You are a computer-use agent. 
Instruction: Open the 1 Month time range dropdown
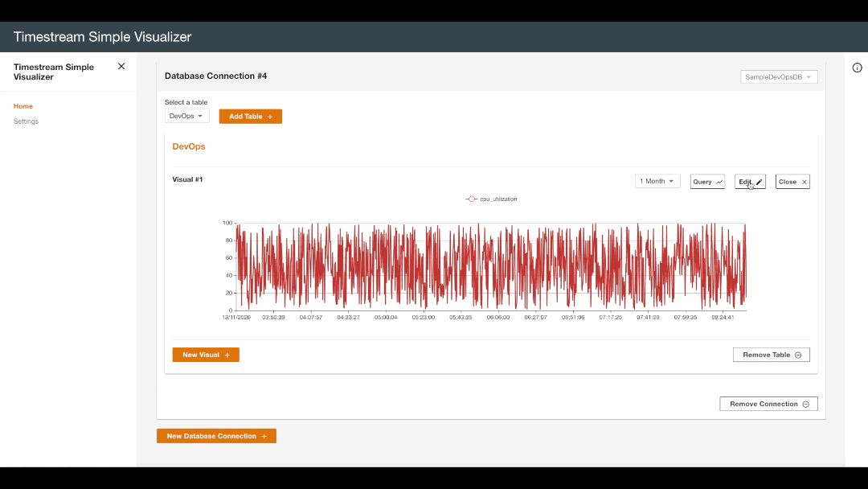tap(657, 181)
